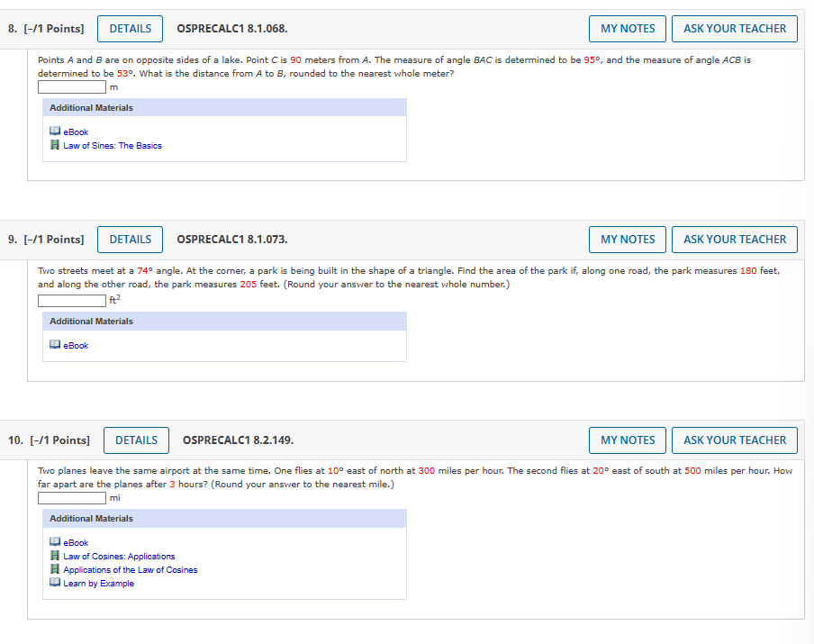The width and height of the screenshot is (814, 644).
Task: Click the red value 180 in question 9
Action: pyautogui.click(x=748, y=270)
